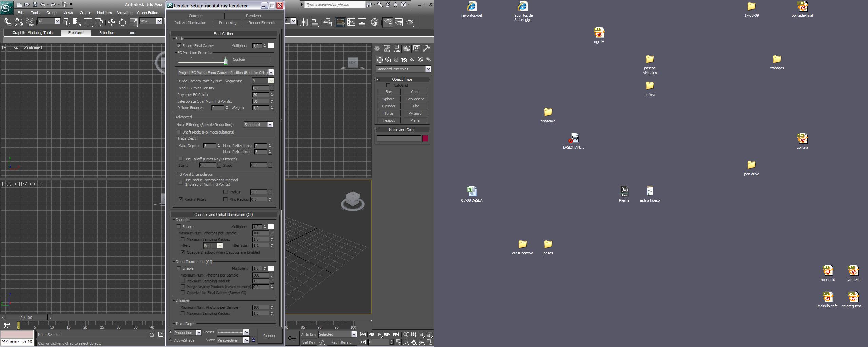Create a GeoSphere primitive
868x347 pixels.
click(x=415, y=99)
